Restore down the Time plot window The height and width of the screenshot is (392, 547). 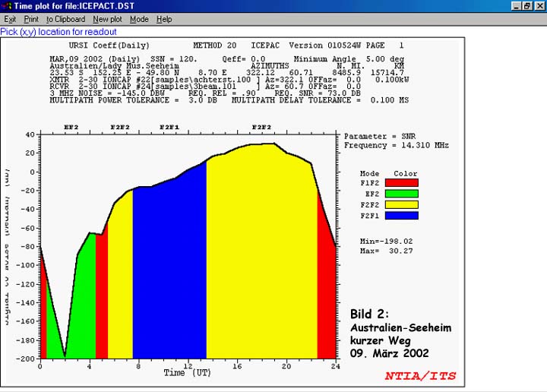point(527,6)
